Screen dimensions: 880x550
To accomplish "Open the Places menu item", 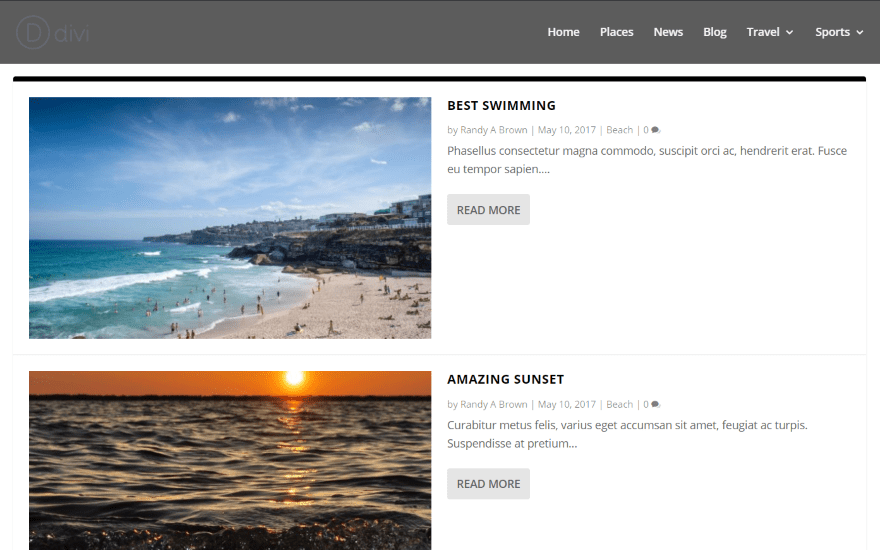I will [x=616, y=32].
